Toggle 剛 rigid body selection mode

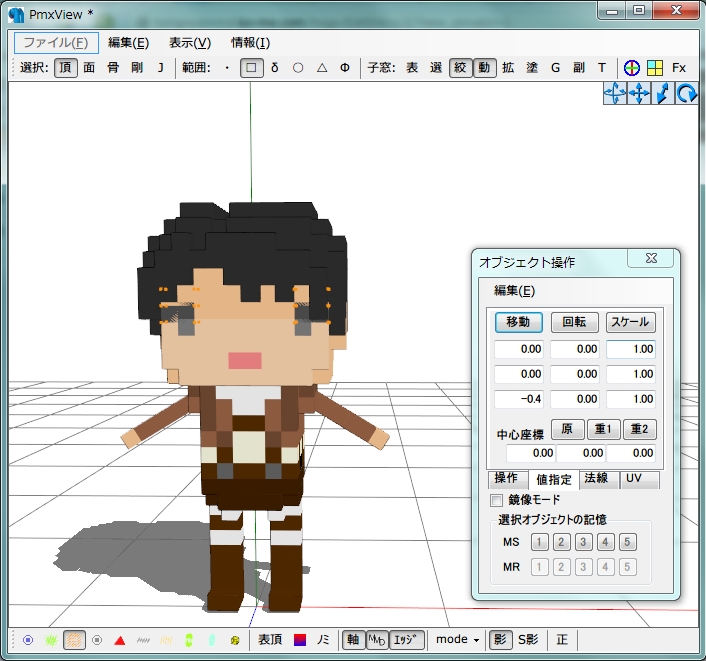(x=137, y=68)
